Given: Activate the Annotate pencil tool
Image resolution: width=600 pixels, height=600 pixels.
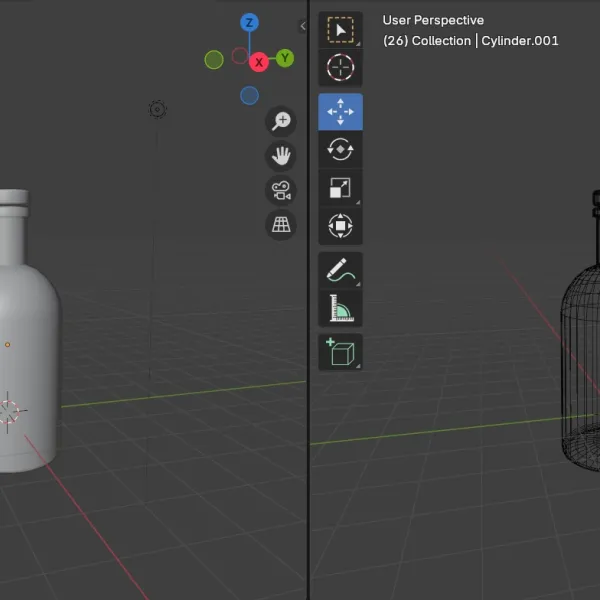Looking at the screenshot, I should point(340,270).
